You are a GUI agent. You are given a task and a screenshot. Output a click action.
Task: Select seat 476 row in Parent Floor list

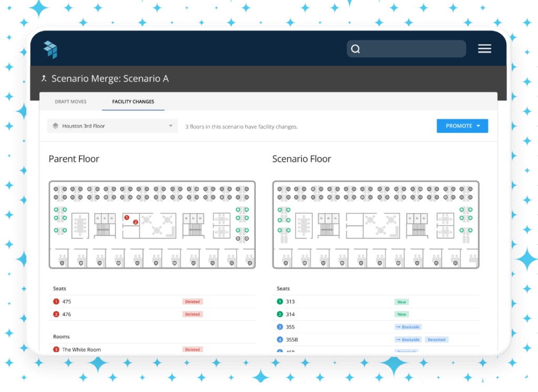click(x=116, y=314)
